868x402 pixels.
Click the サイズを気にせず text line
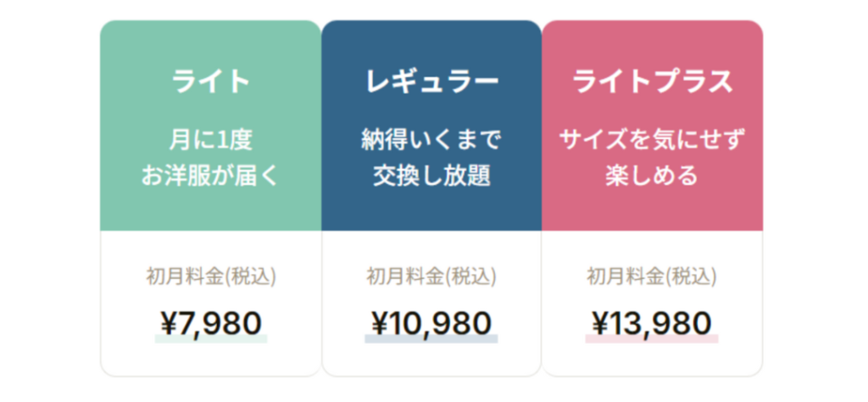coord(652,140)
